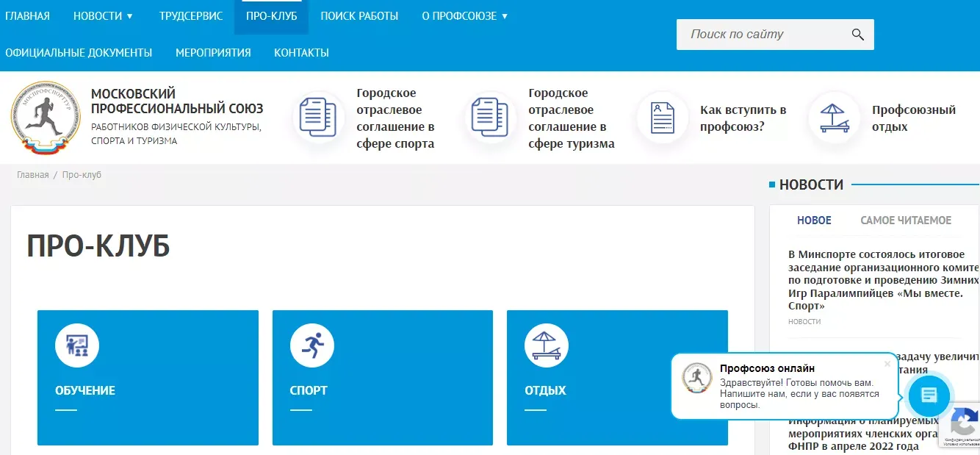Go to Главная in top menu
This screenshot has width=980, height=455.
27,15
